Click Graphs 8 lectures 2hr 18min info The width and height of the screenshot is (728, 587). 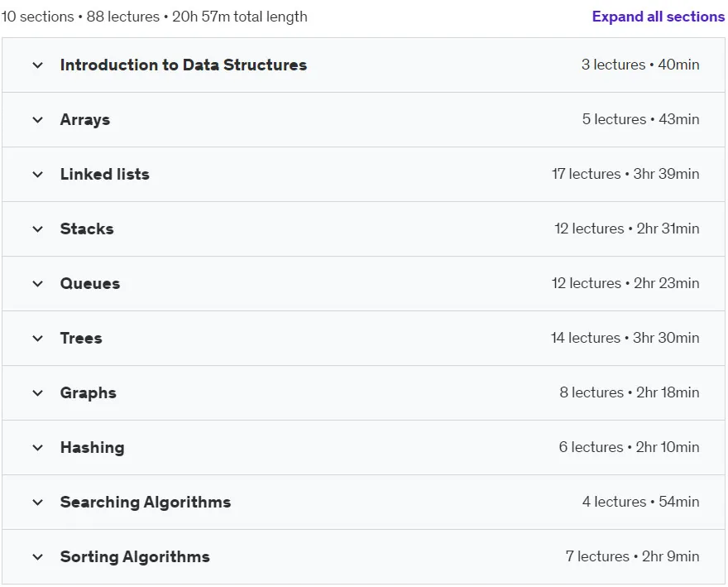pyautogui.click(x=630, y=392)
